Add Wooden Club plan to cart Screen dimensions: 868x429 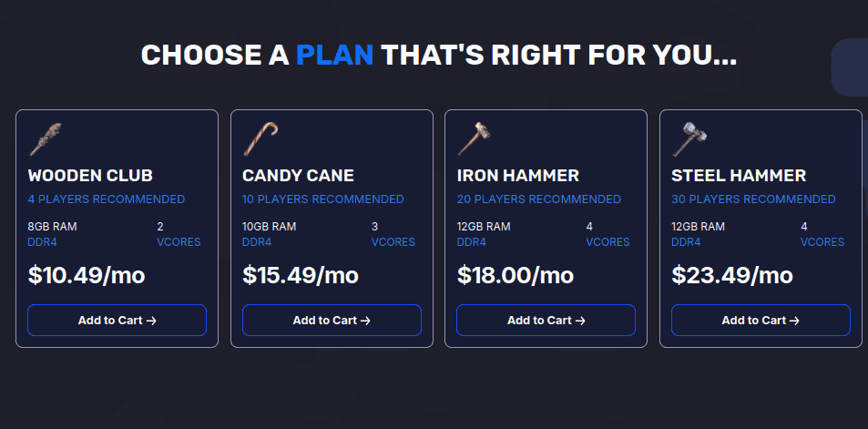tap(117, 320)
